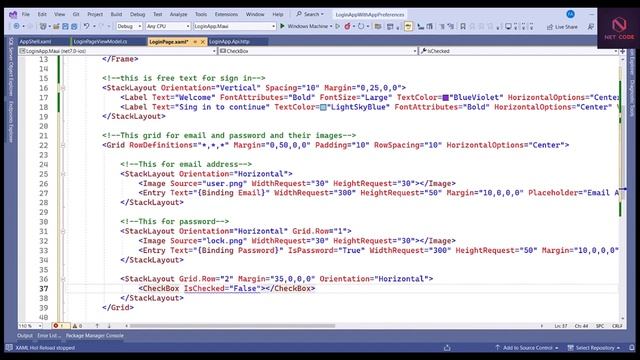Click the horizontal scrollbar thumb

click(x=233, y=326)
